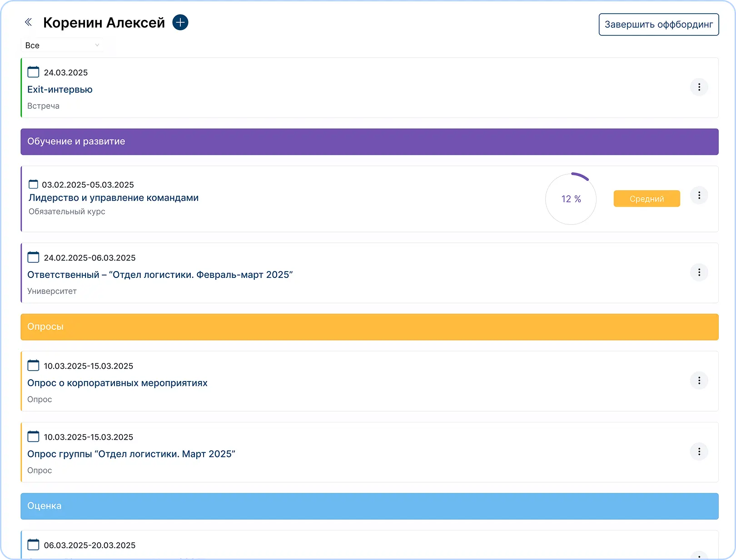The width and height of the screenshot is (736, 560).
Task: Open the Все filter dropdown
Action: click(x=62, y=45)
